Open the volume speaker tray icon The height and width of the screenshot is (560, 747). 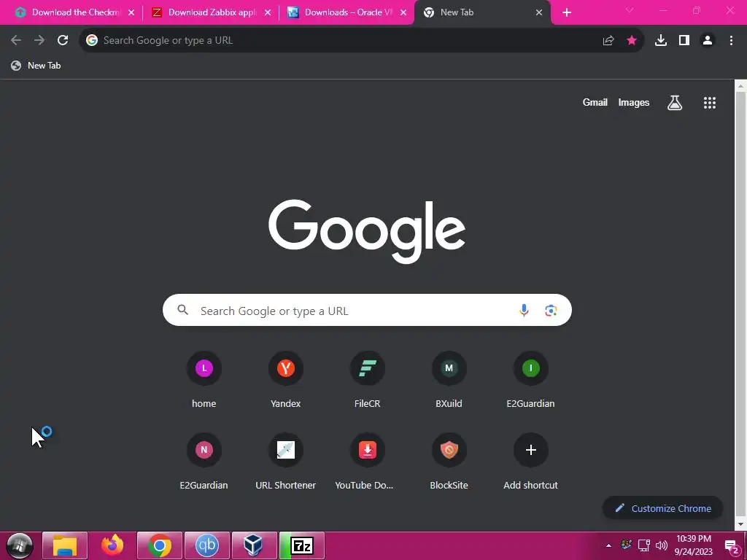[x=661, y=545]
